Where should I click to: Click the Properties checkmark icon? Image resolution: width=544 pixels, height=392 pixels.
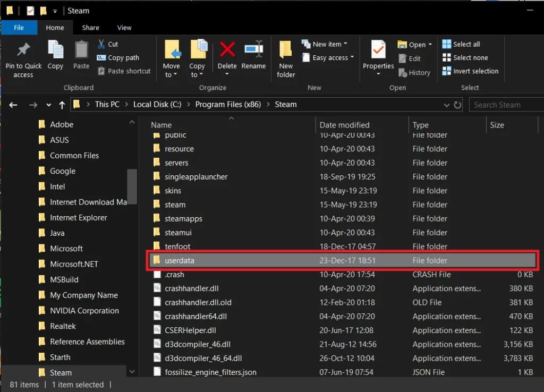pos(378,49)
